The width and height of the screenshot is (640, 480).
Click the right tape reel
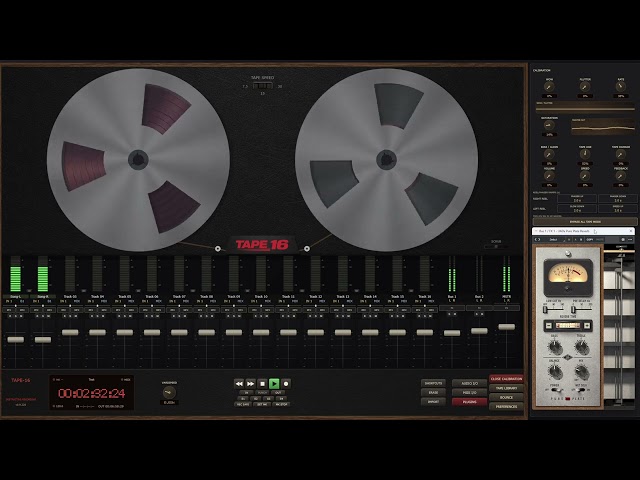click(x=387, y=160)
